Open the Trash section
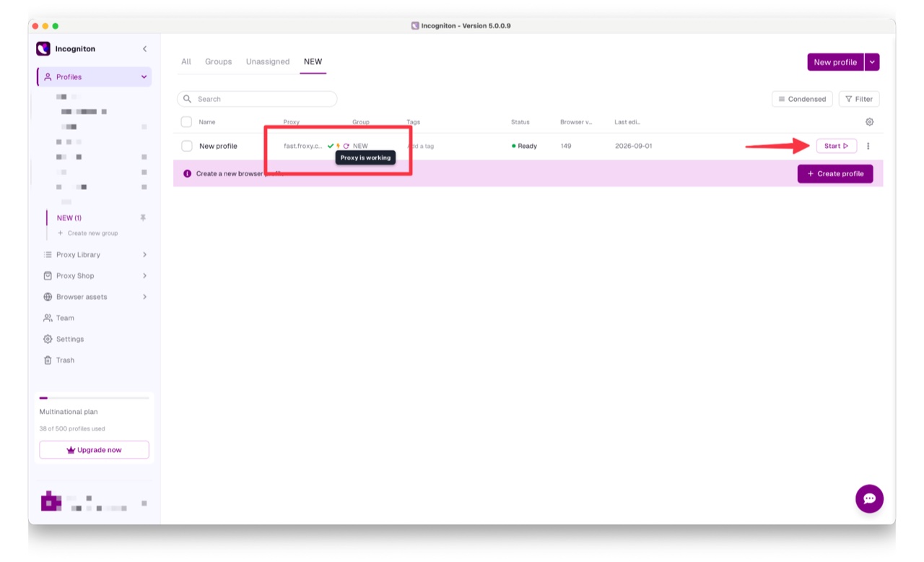This screenshot has width=924, height=562. click(65, 360)
